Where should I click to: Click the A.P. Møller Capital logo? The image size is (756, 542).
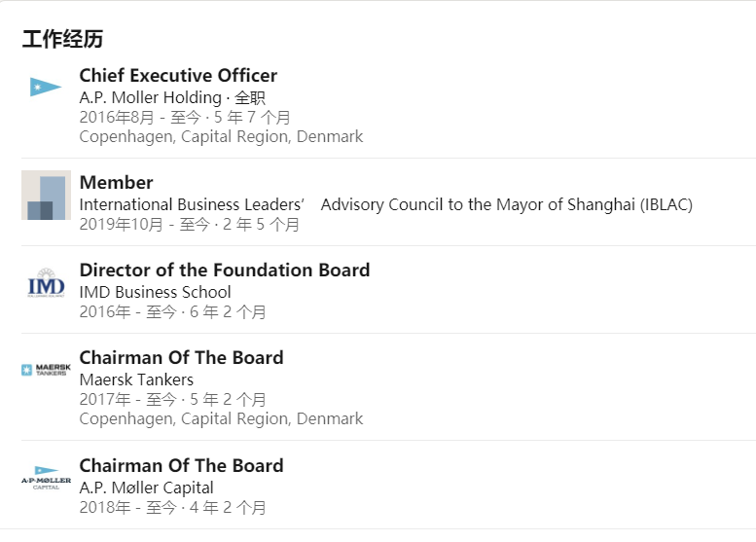[x=46, y=479]
